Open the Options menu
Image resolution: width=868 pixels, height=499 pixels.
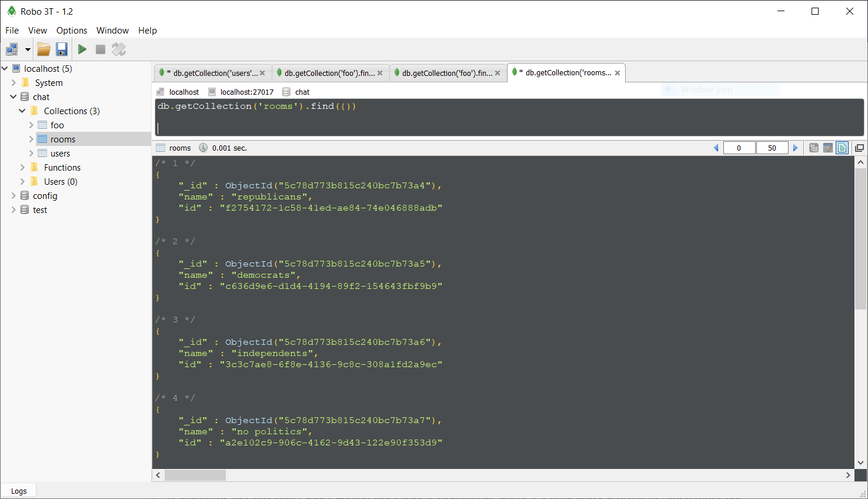72,31
